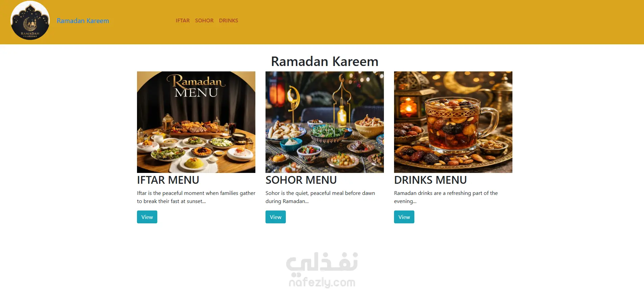View the Sohor menu details
Image resolution: width=644 pixels, height=289 pixels.
coord(276,217)
